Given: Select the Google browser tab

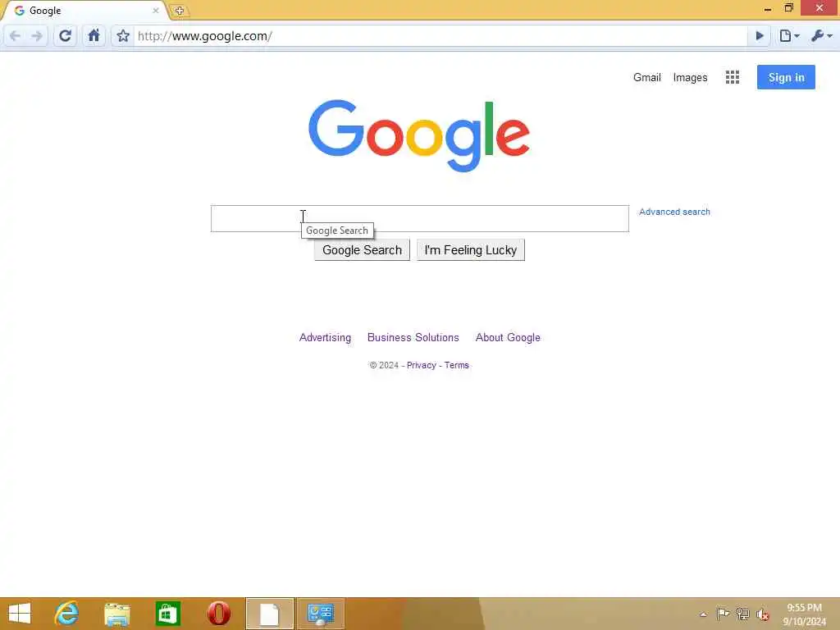Looking at the screenshot, I should [84, 11].
